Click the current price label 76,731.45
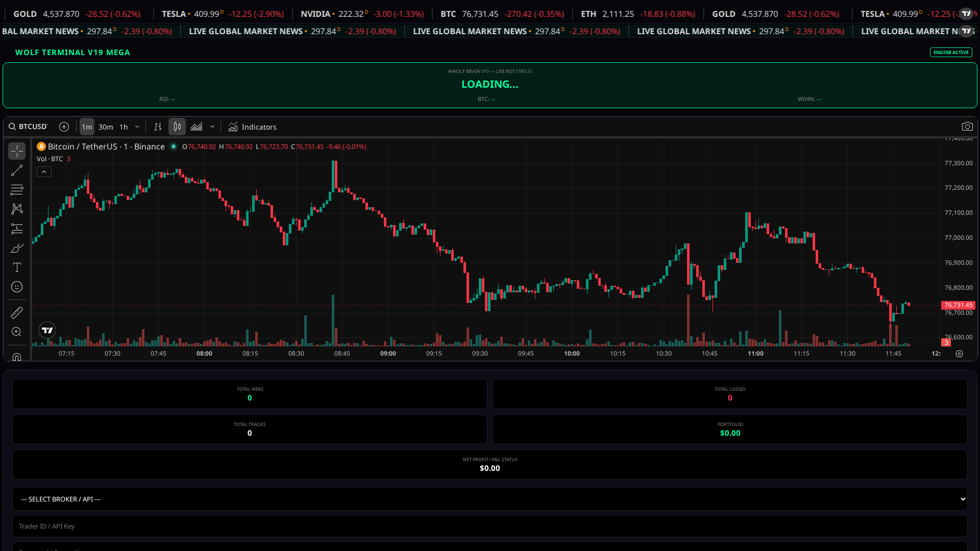This screenshot has height=551, width=980. (x=958, y=305)
